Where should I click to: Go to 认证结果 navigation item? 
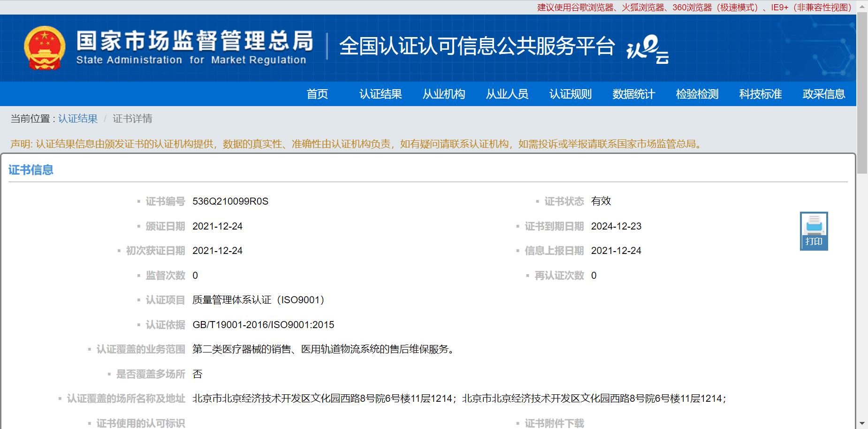click(x=381, y=94)
